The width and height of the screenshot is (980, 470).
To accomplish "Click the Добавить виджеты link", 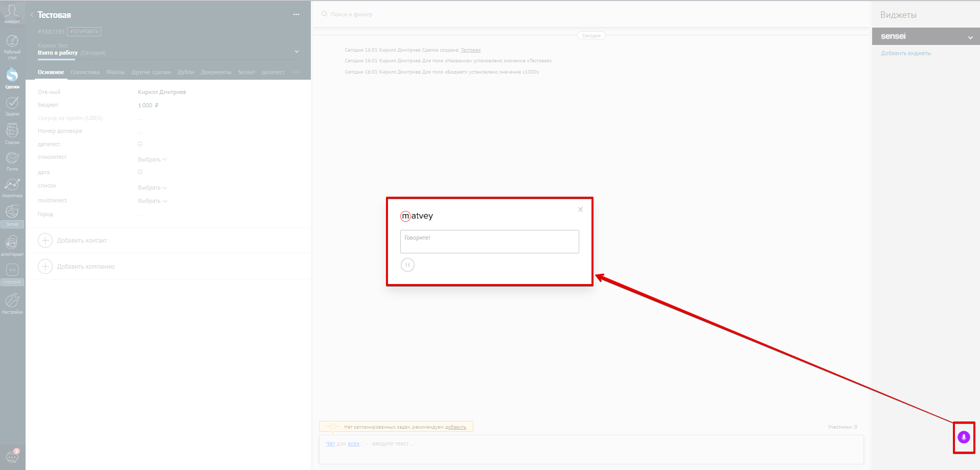I will pos(906,53).
